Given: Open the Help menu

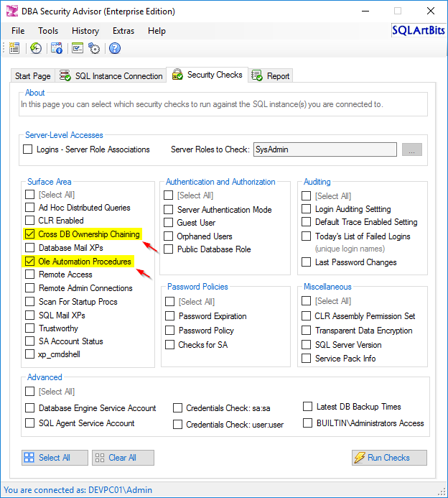Looking at the screenshot, I should (x=157, y=31).
